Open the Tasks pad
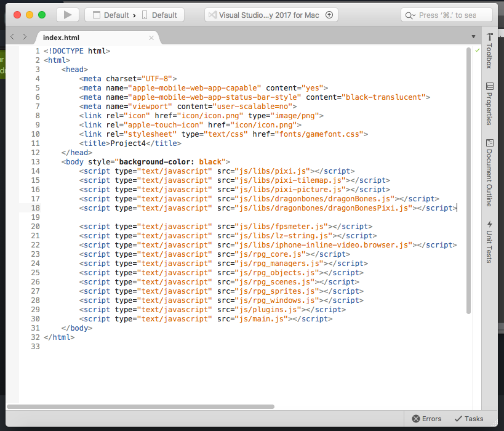504x431 pixels. 469,419
